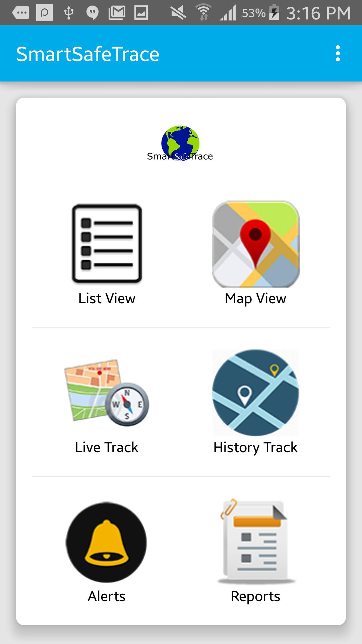Image resolution: width=362 pixels, height=644 pixels.
Task: Open the three-dot overflow menu
Action: tap(338, 54)
